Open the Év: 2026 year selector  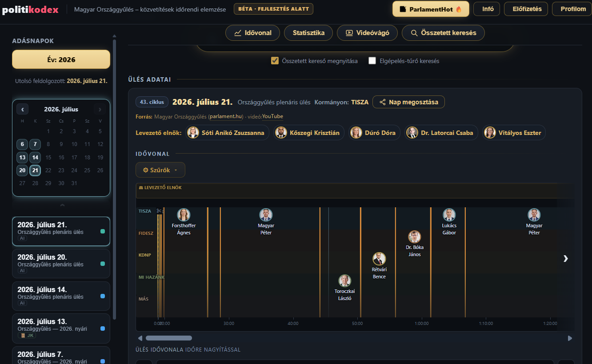[x=61, y=59]
